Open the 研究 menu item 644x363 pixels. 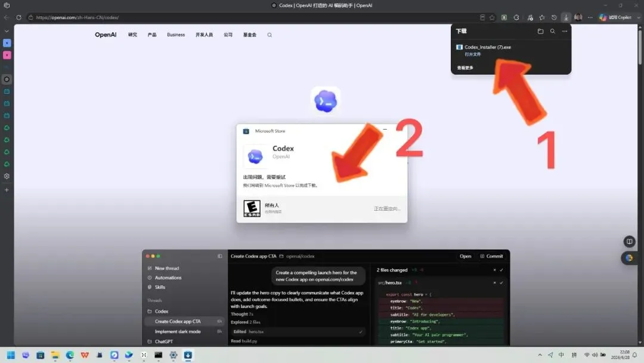132,35
